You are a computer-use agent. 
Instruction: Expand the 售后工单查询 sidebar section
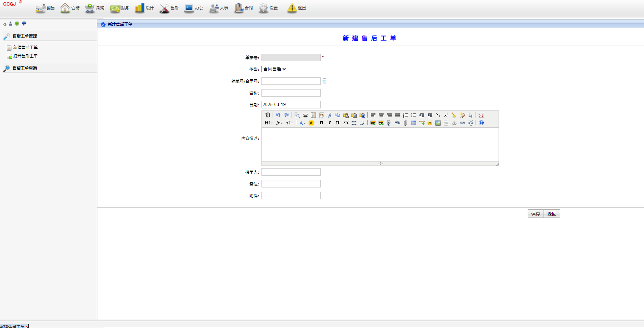(25, 68)
